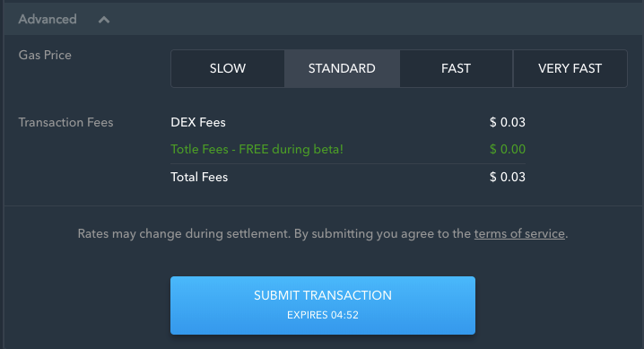Click the Rates may change disclaimer text

tap(274, 233)
